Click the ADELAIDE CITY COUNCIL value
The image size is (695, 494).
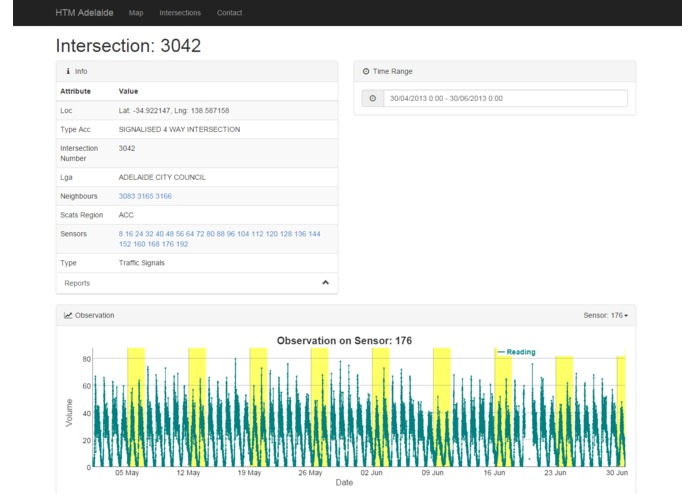coord(162,177)
